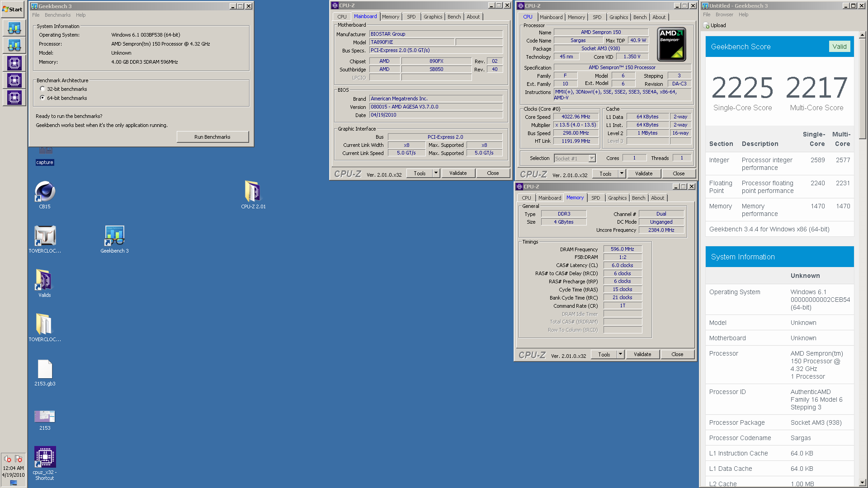Switch to Bench tab in CPU tab window
The width and height of the screenshot is (868, 488).
[640, 17]
